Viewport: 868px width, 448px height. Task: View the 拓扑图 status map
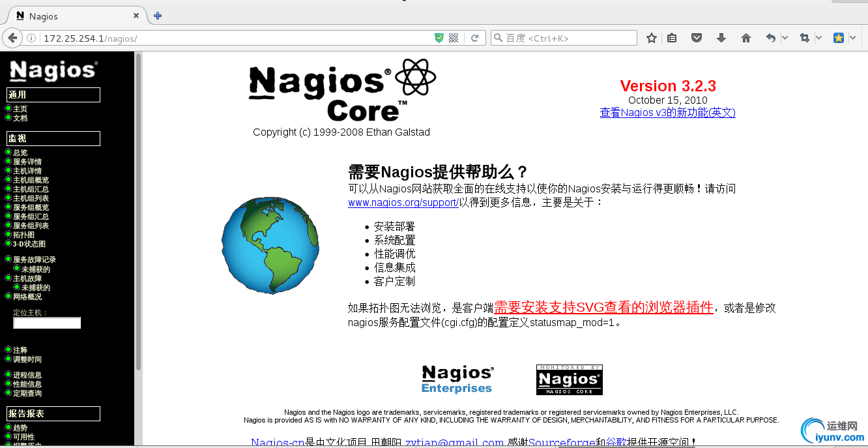(x=23, y=235)
